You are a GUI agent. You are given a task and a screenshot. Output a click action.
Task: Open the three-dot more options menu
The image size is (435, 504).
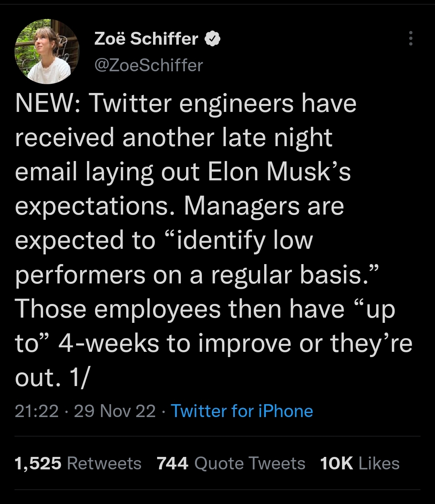click(x=410, y=38)
